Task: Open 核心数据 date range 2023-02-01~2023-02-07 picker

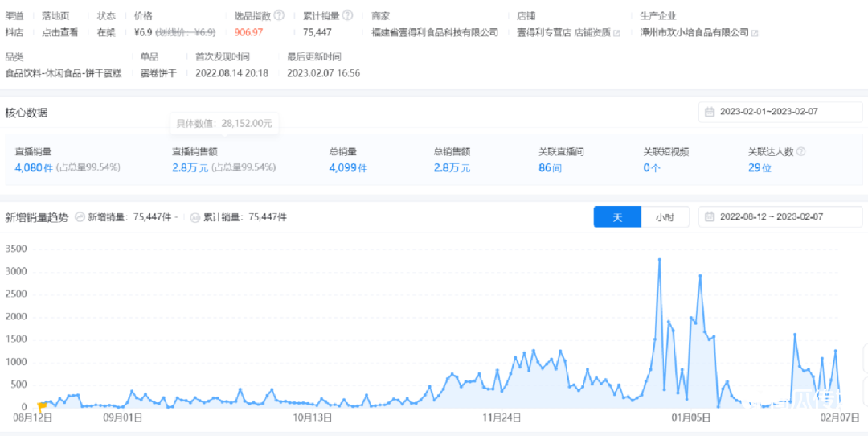Action: point(769,112)
